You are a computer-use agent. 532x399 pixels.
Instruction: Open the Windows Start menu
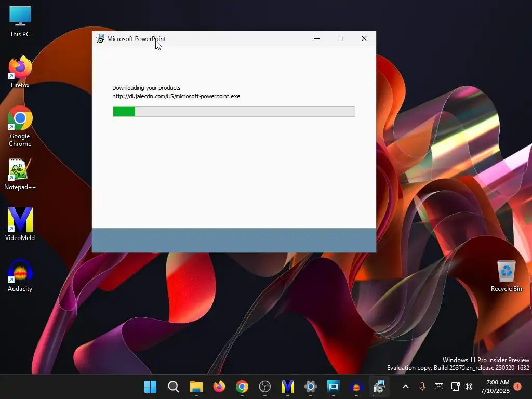click(x=150, y=387)
